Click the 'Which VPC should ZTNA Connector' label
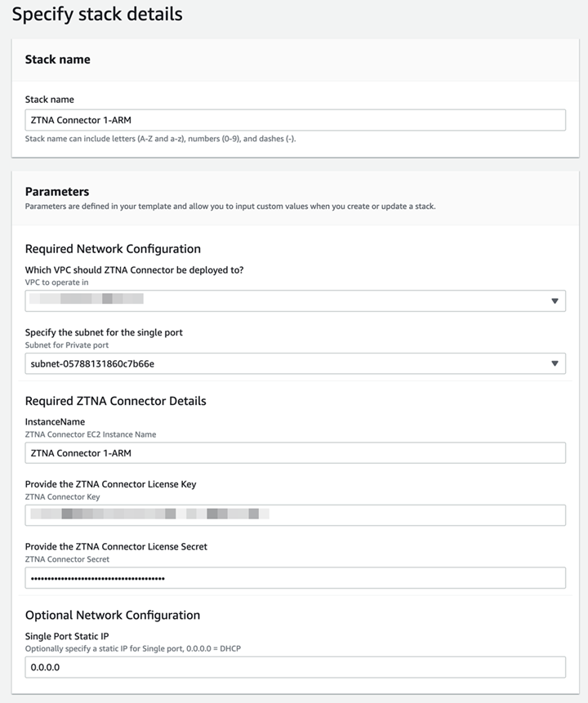Screen dimensions: 588x703 tap(134, 270)
